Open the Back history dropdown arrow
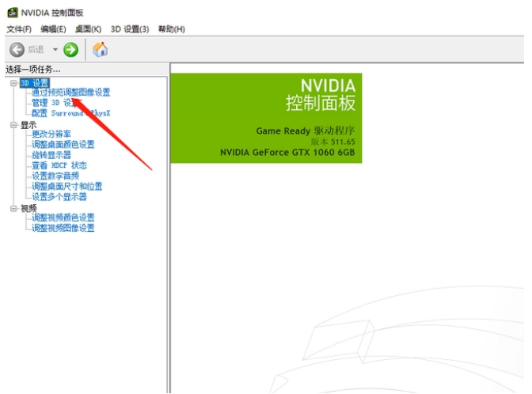The image size is (532, 394). pos(55,50)
